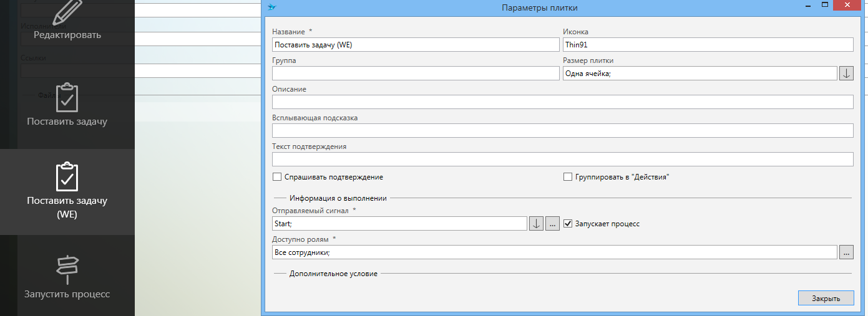Click the bird app icon in title bar
The width and height of the screenshot is (868, 316).
point(271,7)
